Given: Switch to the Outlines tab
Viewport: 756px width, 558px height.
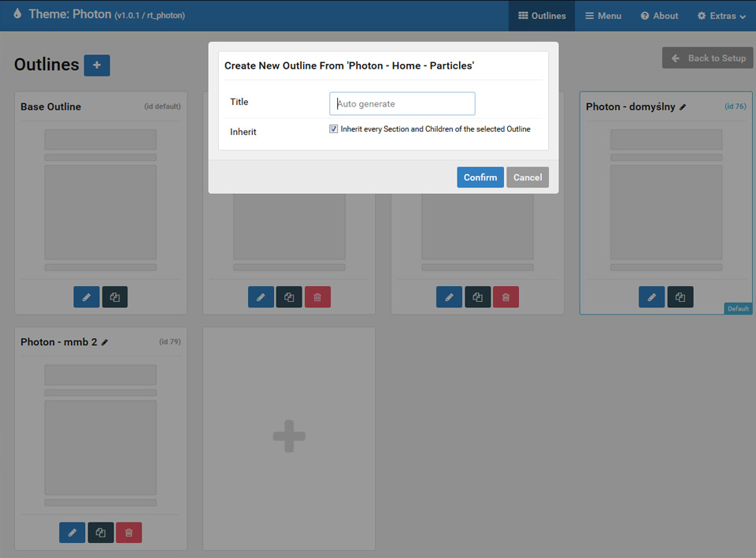Looking at the screenshot, I should 542,16.
